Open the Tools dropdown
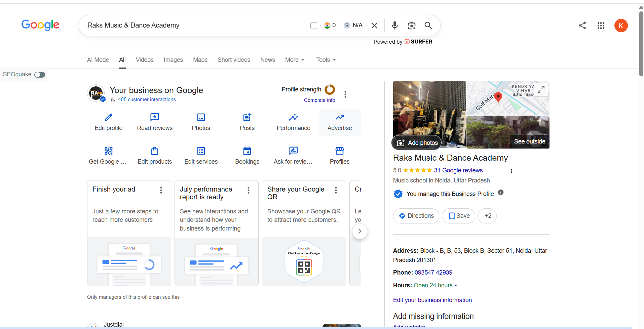The height and width of the screenshot is (329, 644). point(326,60)
